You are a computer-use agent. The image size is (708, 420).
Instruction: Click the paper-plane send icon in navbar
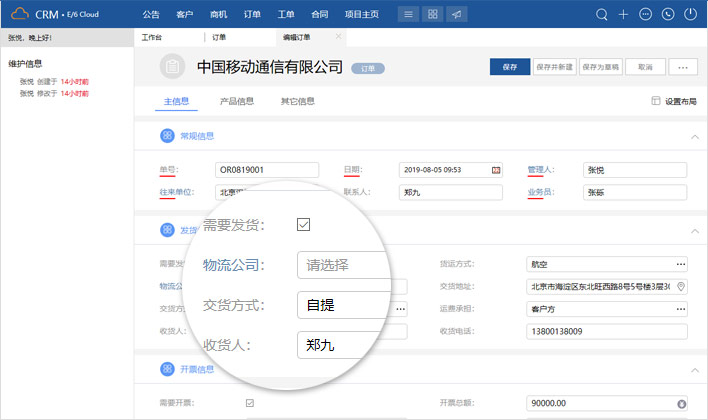point(457,15)
